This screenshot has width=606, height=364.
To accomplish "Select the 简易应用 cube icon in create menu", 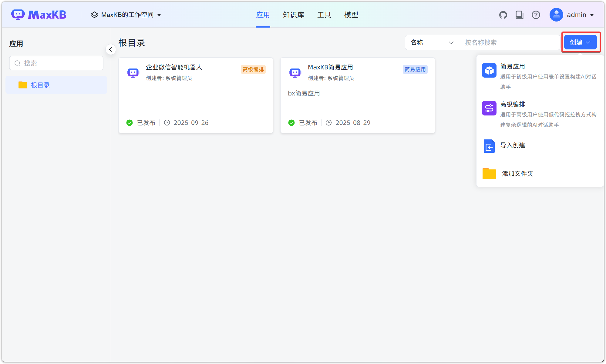I will point(489,70).
